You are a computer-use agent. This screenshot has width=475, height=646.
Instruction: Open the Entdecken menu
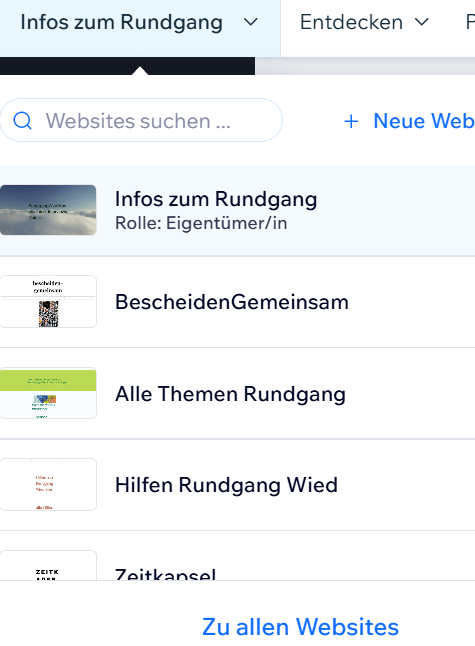(x=364, y=22)
